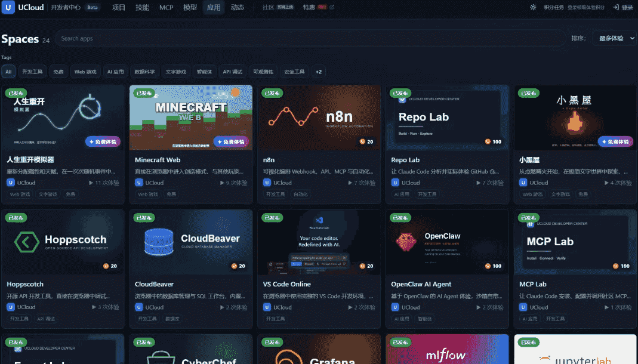The width and height of the screenshot is (638, 364).
Task: Filter by 数据科学 tag chip
Action: tap(144, 72)
